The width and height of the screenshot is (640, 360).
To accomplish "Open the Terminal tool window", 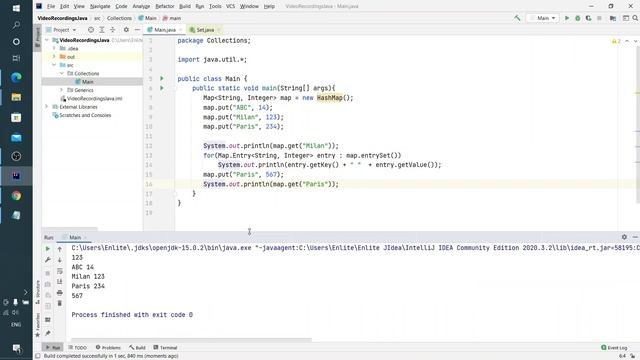I will [x=165, y=347].
